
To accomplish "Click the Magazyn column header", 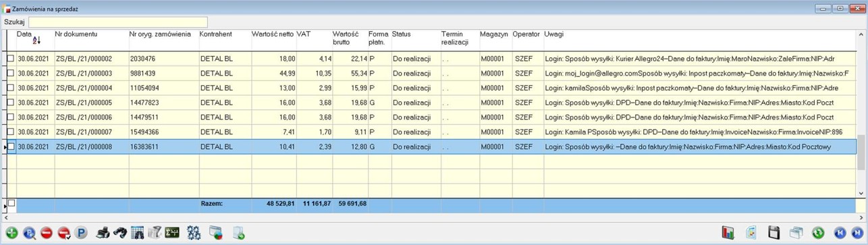I will (495, 40).
